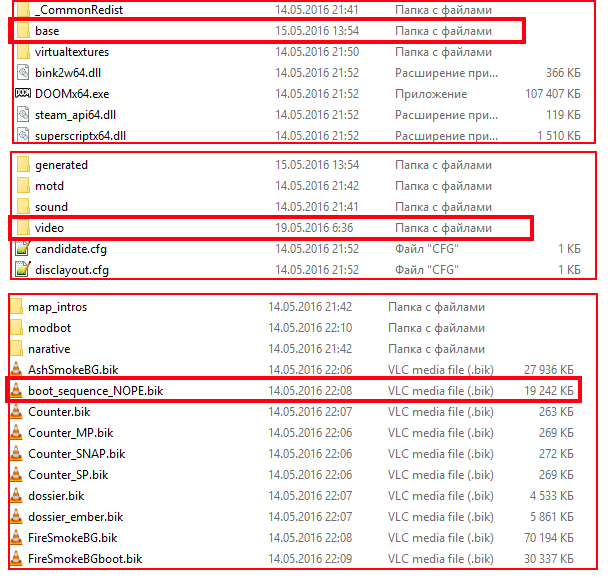
Task: Click the file name dossier_ember.bik
Action: click(x=76, y=517)
